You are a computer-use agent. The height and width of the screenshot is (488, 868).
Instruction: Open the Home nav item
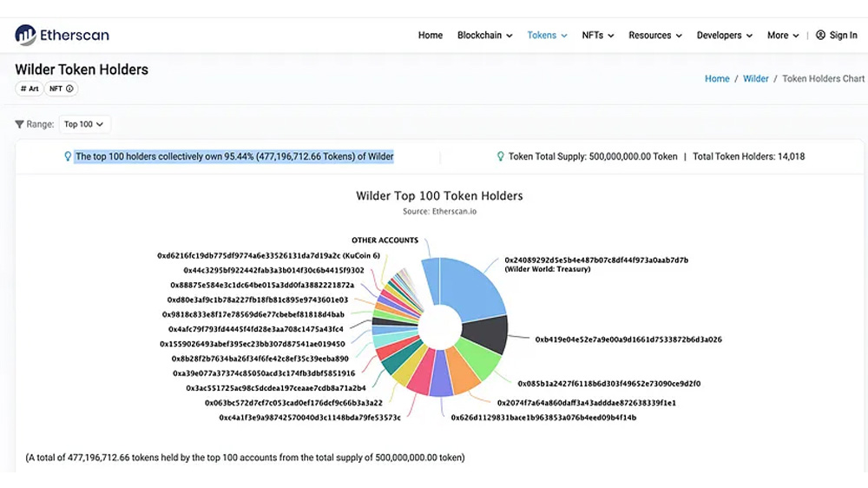[x=431, y=35]
